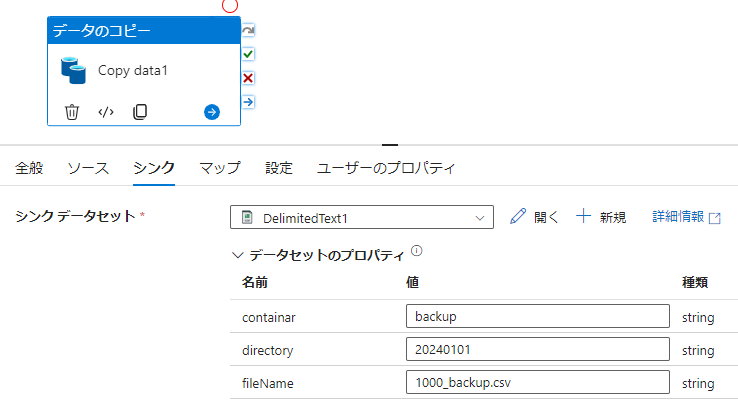The image size is (738, 405).
Task: Switch to the ソース tab
Action: (88, 168)
